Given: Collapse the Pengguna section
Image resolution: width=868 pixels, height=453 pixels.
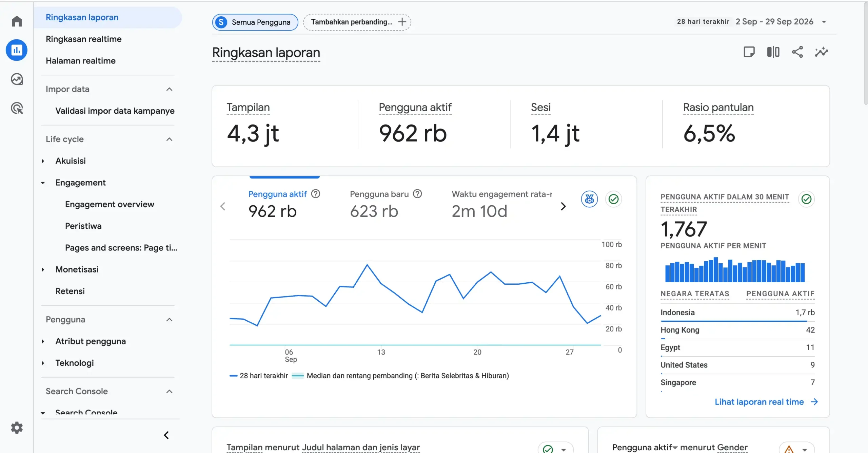Looking at the screenshot, I should (x=169, y=319).
